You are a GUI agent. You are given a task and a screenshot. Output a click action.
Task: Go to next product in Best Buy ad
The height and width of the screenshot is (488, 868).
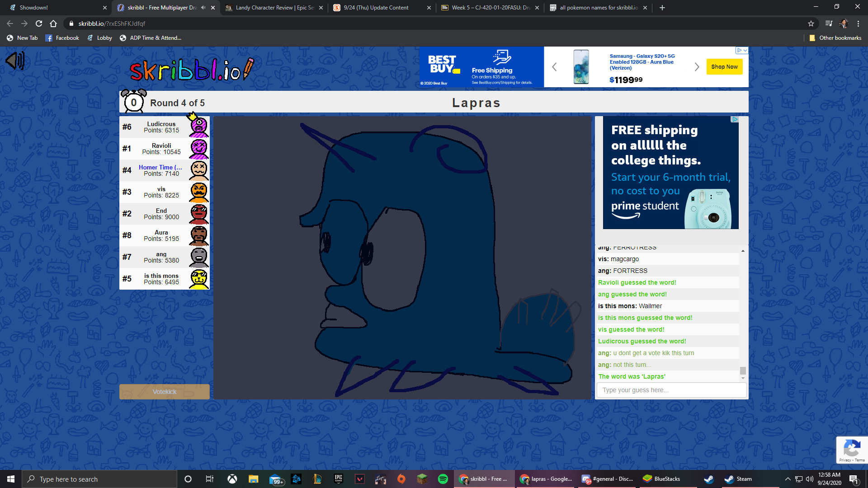[x=697, y=67]
